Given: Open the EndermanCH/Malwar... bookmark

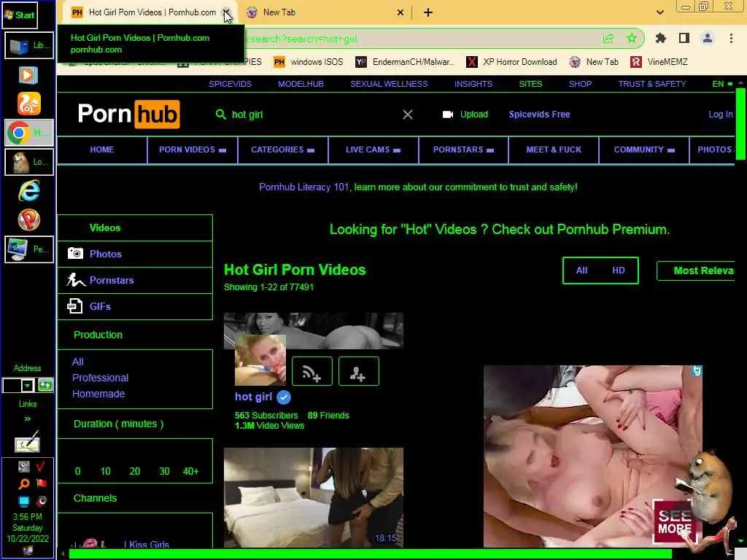Looking at the screenshot, I should point(405,62).
